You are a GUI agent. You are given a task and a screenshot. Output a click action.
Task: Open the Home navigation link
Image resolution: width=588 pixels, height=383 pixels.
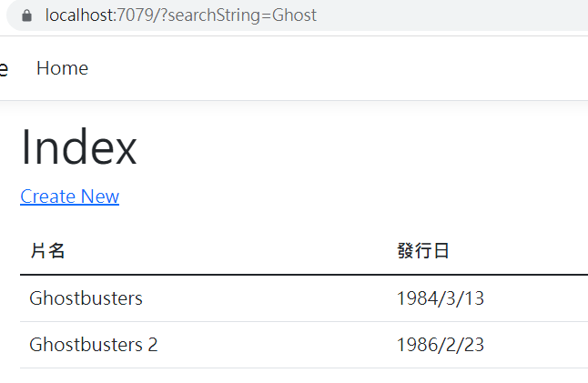(x=62, y=68)
